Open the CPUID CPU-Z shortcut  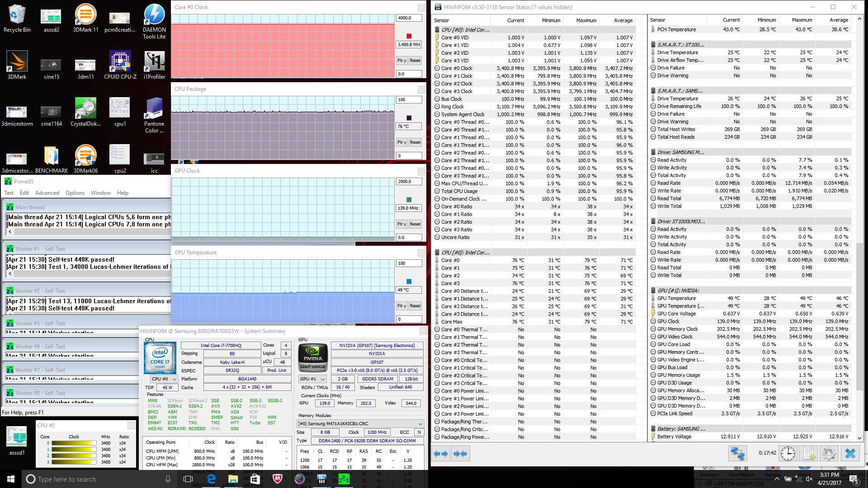pyautogui.click(x=120, y=65)
